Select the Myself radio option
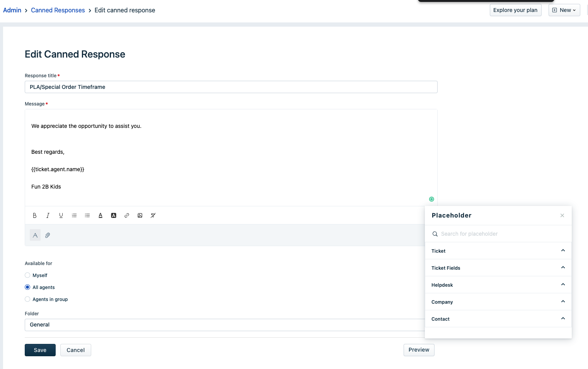 [x=27, y=275]
